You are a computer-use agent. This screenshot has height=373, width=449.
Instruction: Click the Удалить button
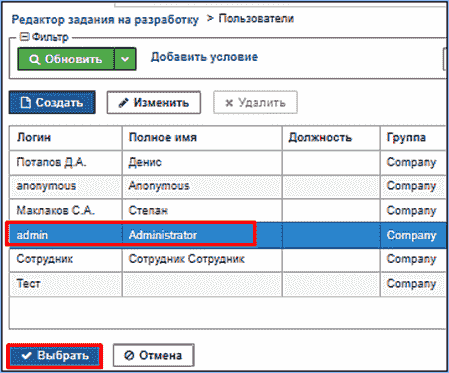[255, 102]
